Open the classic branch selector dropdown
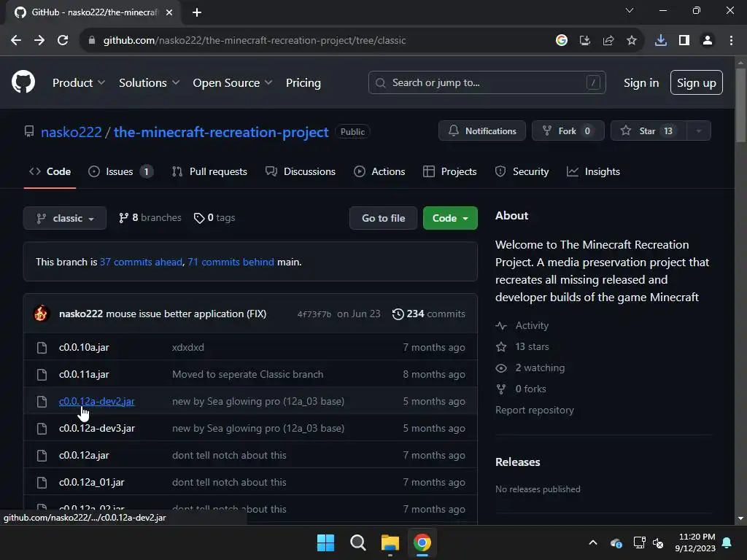Viewport: 747px width, 560px height. pos(65,218)
